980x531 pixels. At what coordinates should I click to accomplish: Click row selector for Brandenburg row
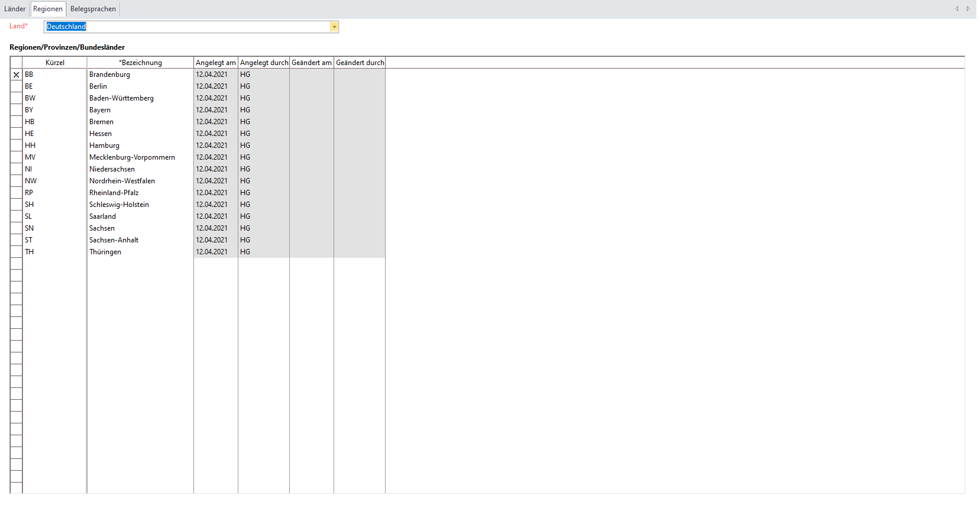(16, 75)
